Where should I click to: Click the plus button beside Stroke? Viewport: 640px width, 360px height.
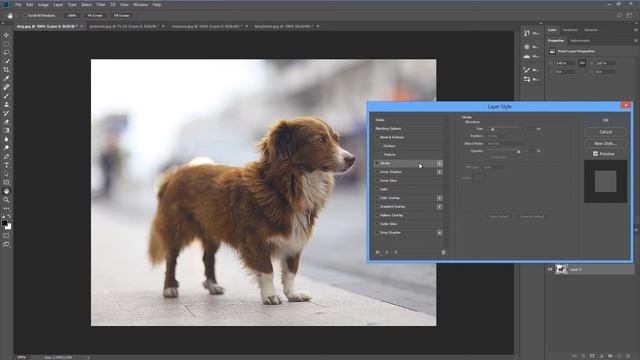(x=439, y=163)
